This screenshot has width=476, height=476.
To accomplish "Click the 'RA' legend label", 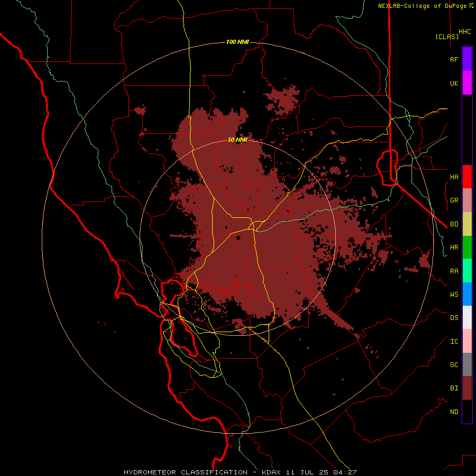I will [454, 271].
